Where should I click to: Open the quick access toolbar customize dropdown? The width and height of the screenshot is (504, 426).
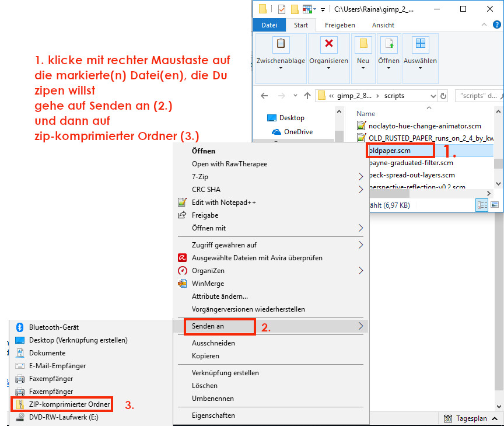(x=323, y=10)
